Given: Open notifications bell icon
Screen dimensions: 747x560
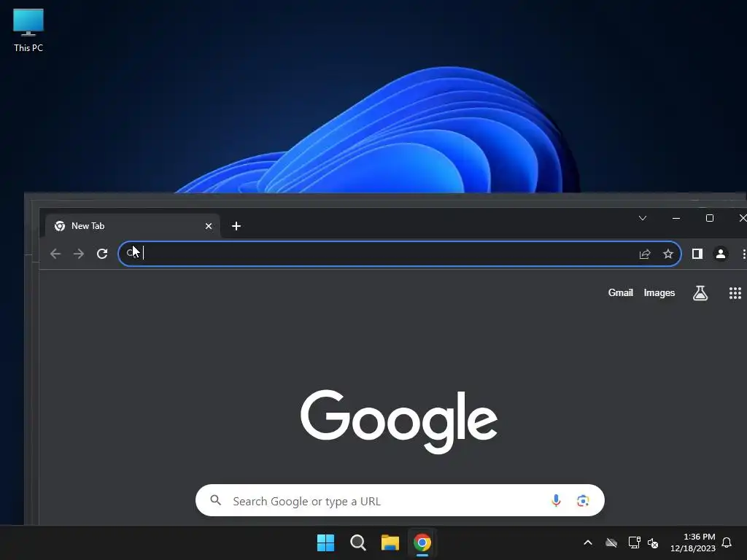Looking at the screenshot, I should pos(727,542).
